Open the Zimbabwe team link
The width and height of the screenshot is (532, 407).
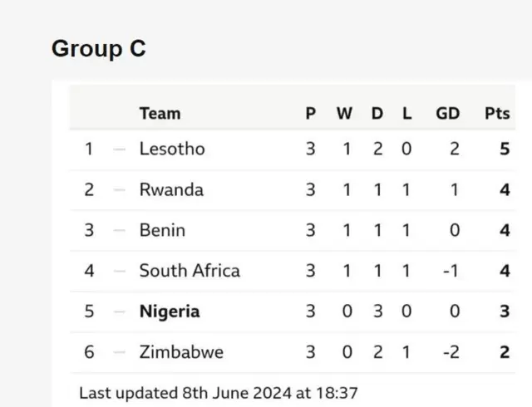click(x=181, y=352)
